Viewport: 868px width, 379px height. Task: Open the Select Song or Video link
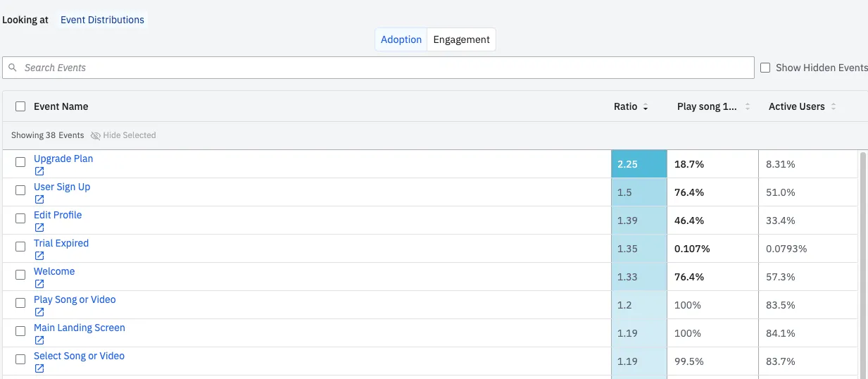coord(79,356)
